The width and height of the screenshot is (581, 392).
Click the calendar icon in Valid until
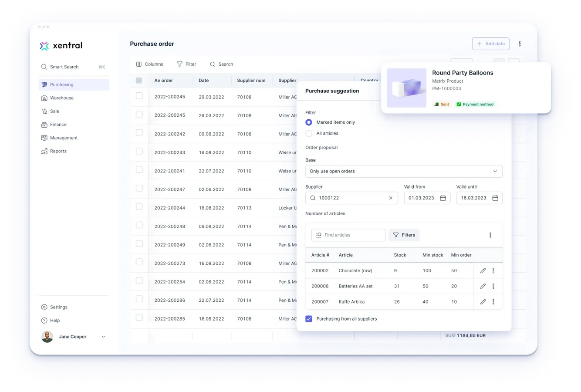coord(495,198)
